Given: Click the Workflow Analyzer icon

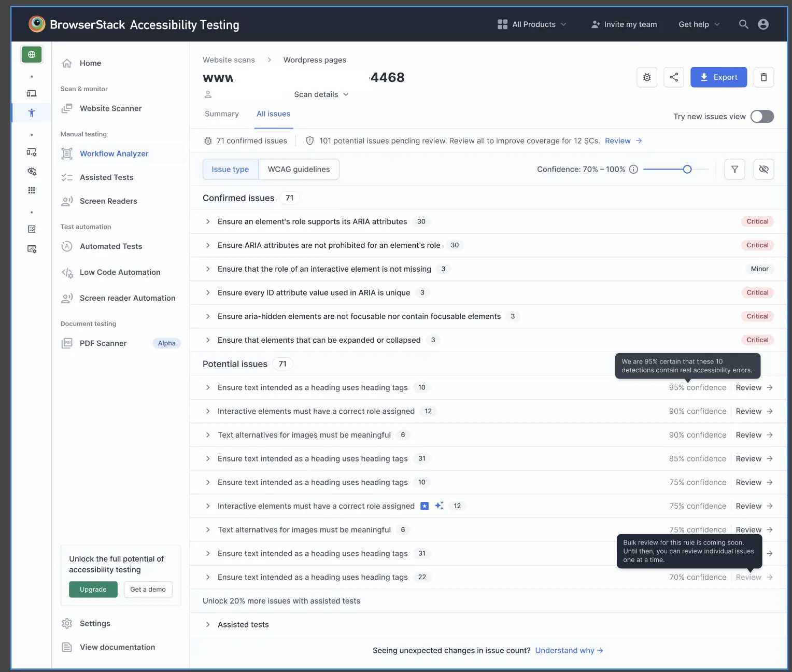Looking at the screenshot, I should pyautogui.click(x=67, y=153).
